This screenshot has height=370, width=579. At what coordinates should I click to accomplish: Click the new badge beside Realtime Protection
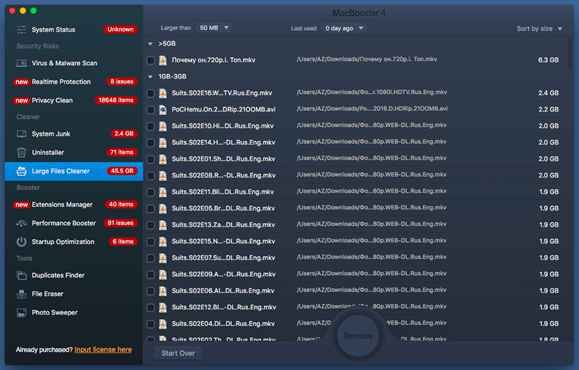click(21, 82)
